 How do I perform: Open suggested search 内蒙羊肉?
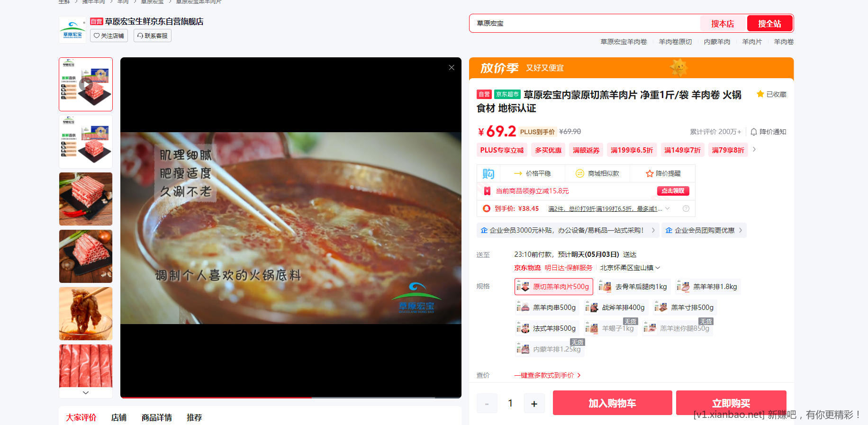[x=717, y=42]
